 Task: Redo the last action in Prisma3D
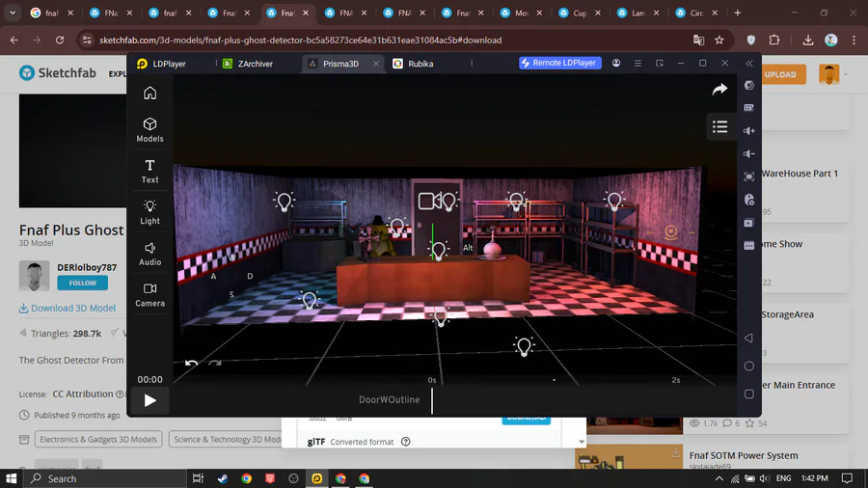(x=215, y=364)
